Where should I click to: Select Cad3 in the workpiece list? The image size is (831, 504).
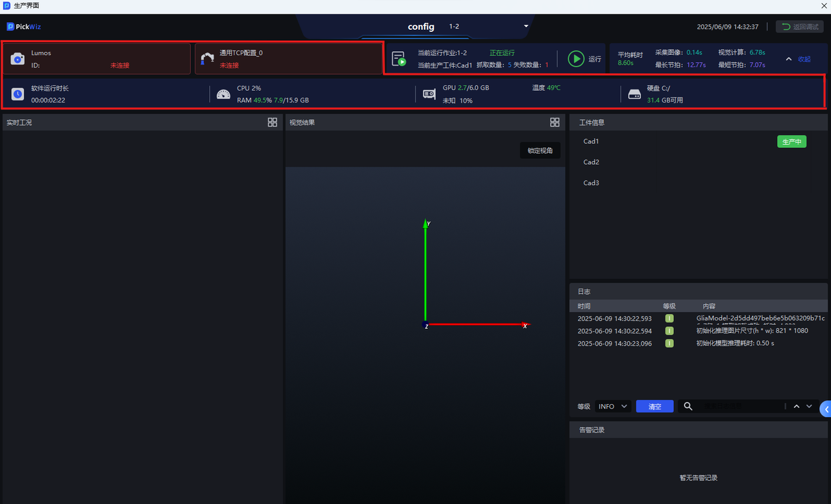pos(591,183)
